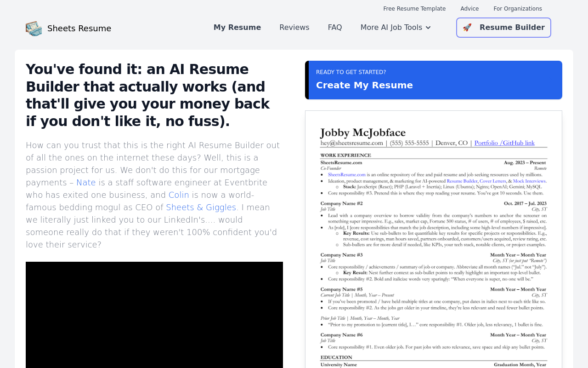Click the Create My Resume banner
The width and height of the screenshot is (588, 368).
(x=434, y=80)
